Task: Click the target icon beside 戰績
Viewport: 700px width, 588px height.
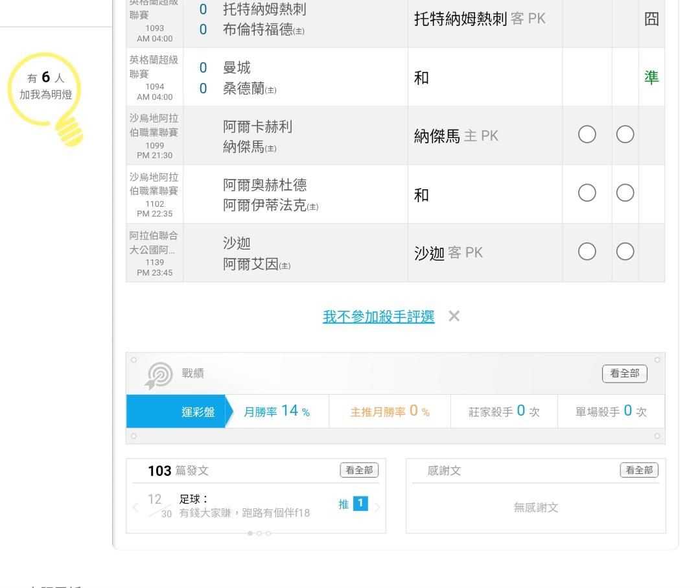Action: click(x=159, y=375)
